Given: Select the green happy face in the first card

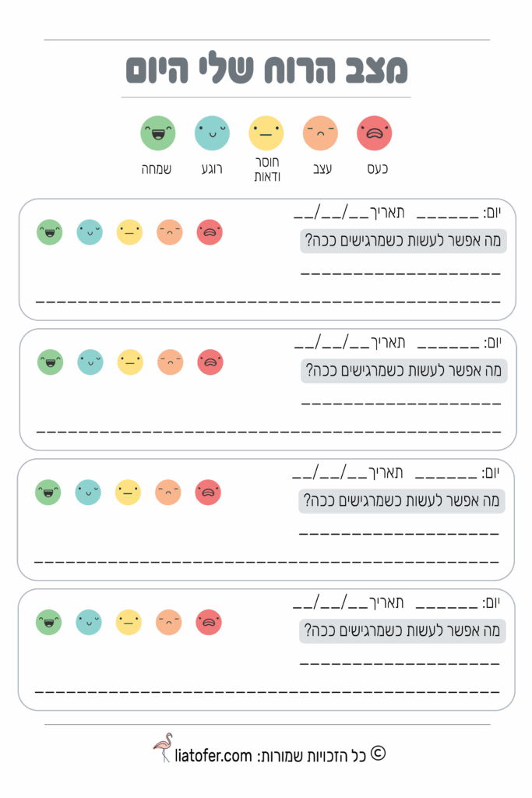Looking at the screenshot, I should tap(50, 232).
